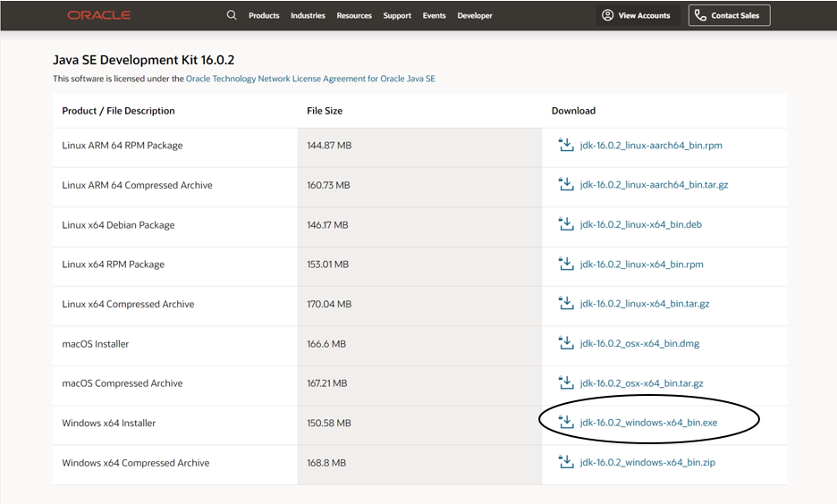
Task: Click the Contact Sales button
Action: pyautogui.click(x=729, y=15)
